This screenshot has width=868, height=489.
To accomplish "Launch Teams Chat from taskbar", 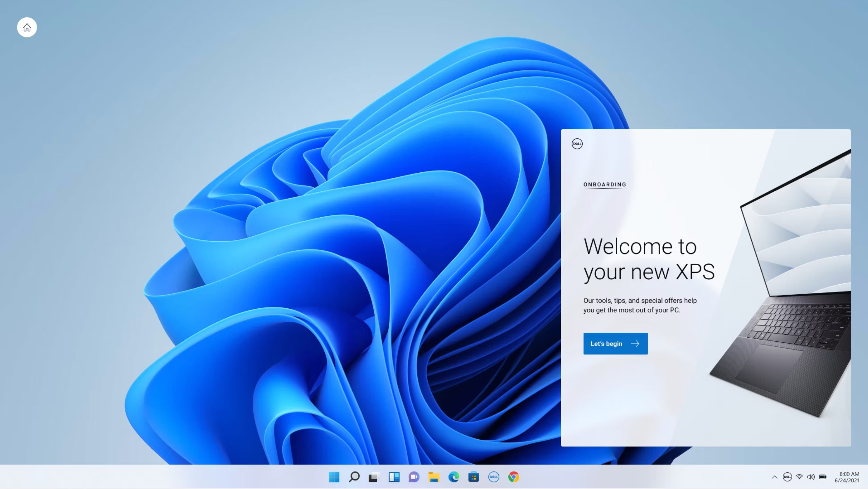I will 414,477.
